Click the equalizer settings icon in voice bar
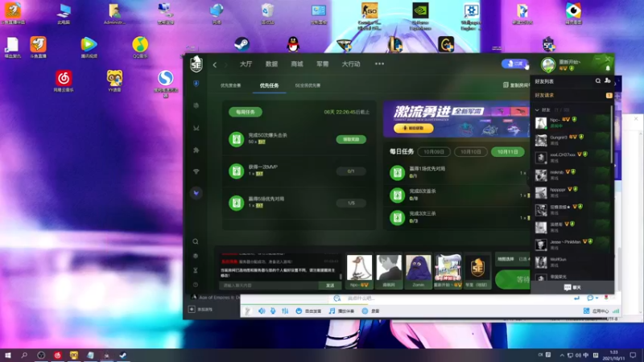644x362 pixels. 285,311
